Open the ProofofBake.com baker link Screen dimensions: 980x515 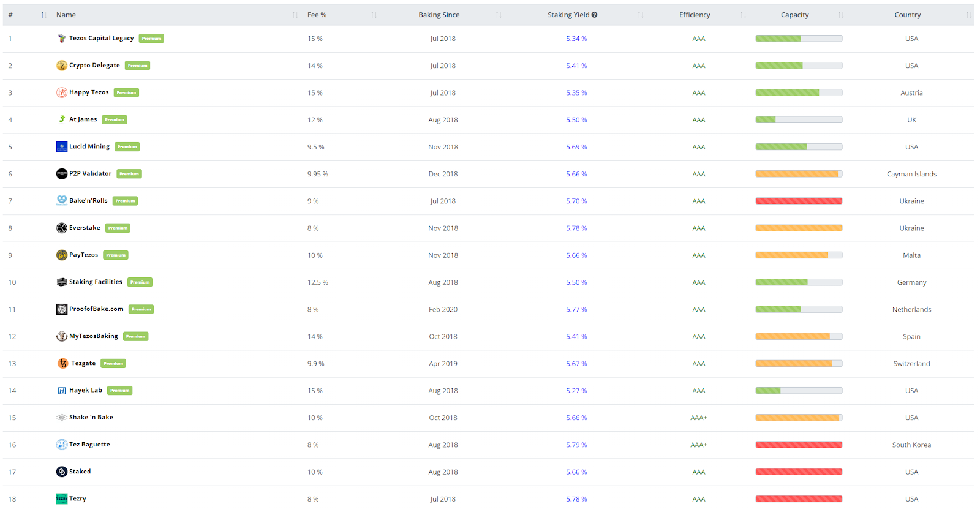click(96, 309)
